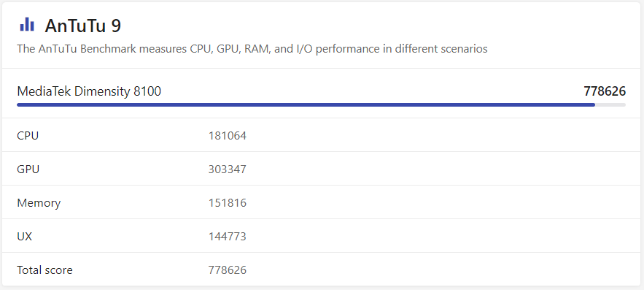This screenshot has width=644, height=290.
Task: Click the Memory score 151816
Action: pos(227,203)
